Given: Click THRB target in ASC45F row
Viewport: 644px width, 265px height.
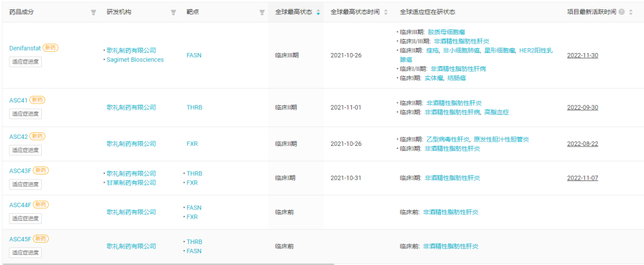Looking at the screenshot, I should 194,242.
